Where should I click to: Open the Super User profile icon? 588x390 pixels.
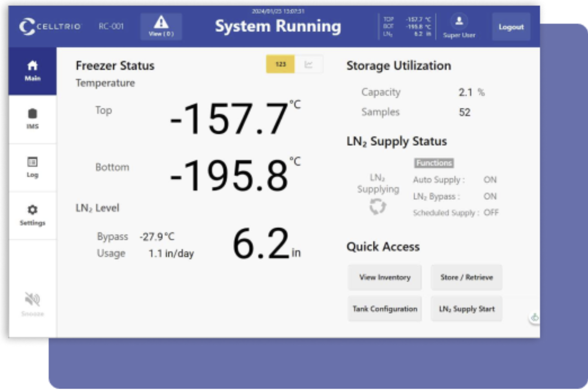[x=459, y=21]
